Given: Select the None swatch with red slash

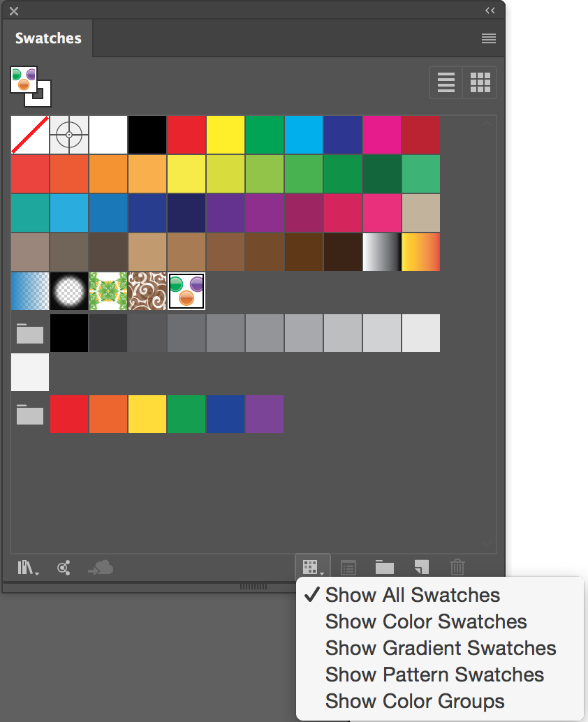Looking at the screenshot, I should (30, 135).
